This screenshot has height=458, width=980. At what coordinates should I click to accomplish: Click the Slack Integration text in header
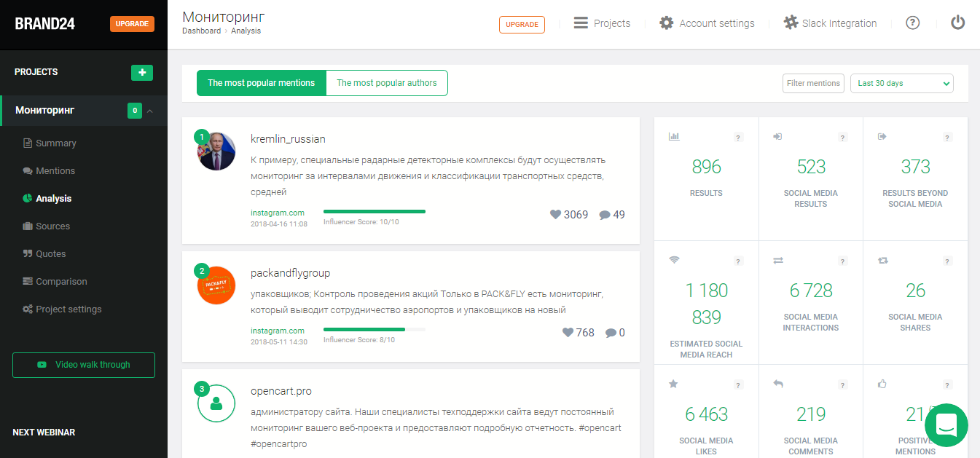[839, 23]
